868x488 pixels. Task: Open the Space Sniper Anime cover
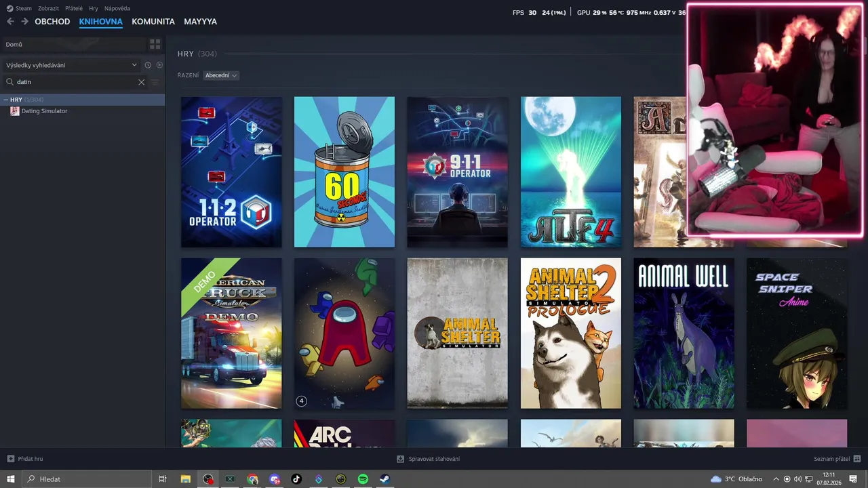tap(797, 333)
